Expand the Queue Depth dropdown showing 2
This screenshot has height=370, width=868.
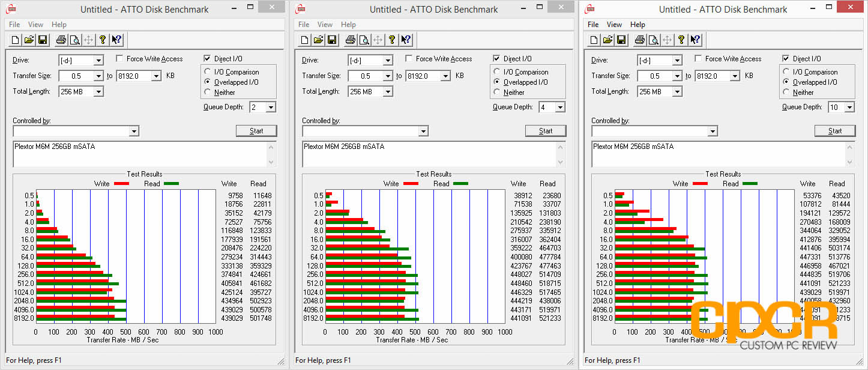click(x=271, y=107)
